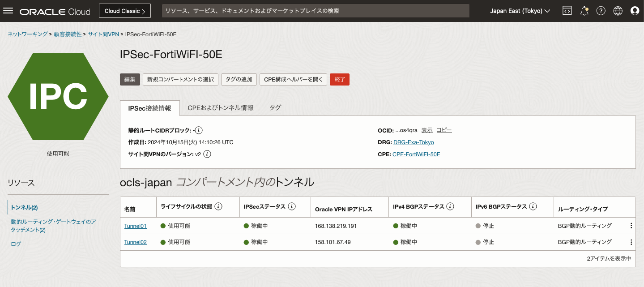This screenshot has height=287, width=644.
Task: View notifications via the bell icon
Action: coord(584,10)
